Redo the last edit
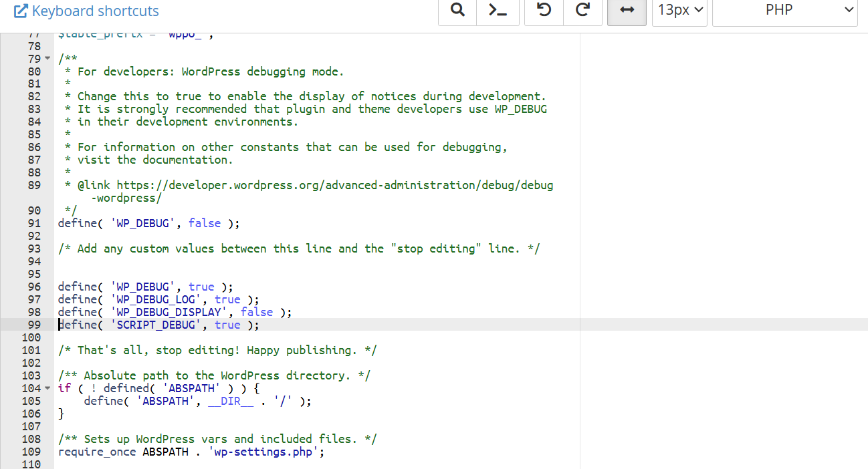Screen dimensions: 868x469 click(583, 11)
